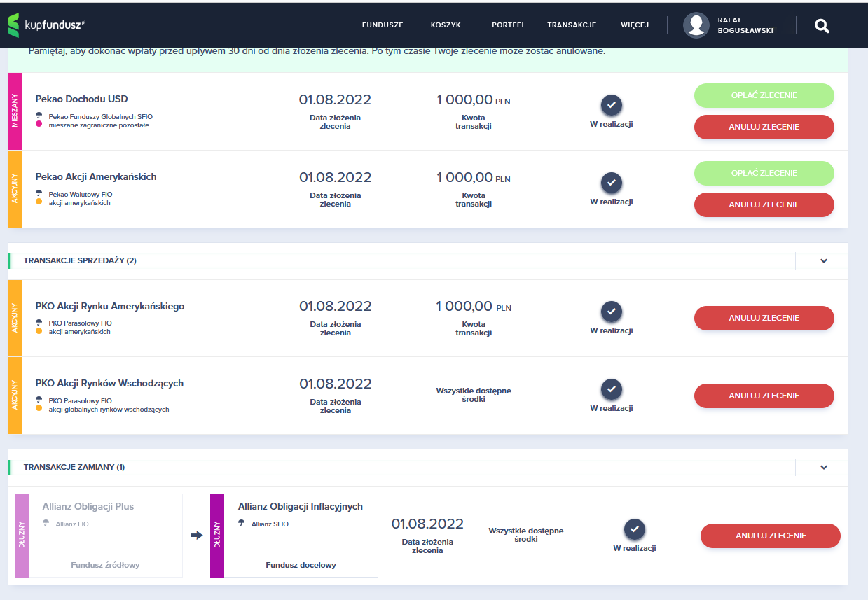
Task: Open the Więcej menu
Action: (635, 25)
